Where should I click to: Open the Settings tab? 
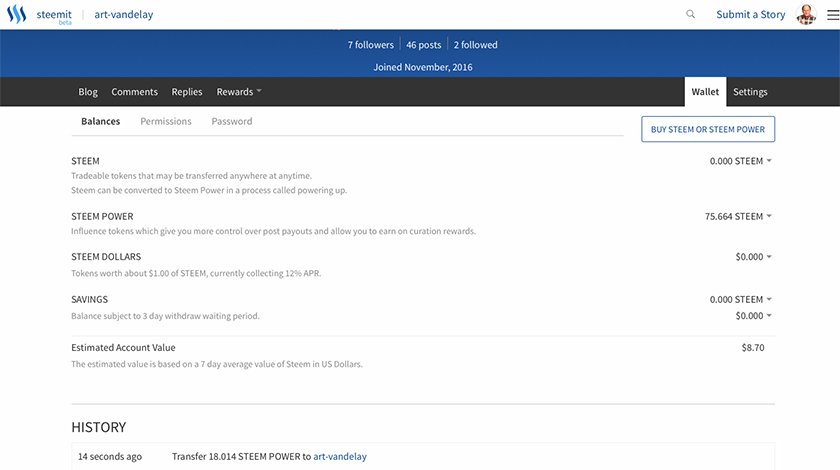pyautogui.click(x=750, y=92)
